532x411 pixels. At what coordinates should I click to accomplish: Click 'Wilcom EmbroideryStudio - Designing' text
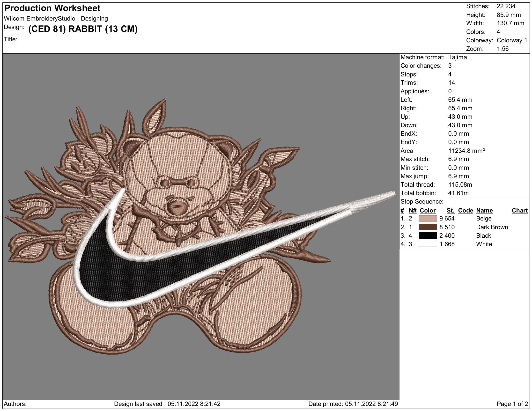pyautogui.click(x=56, y=19)
